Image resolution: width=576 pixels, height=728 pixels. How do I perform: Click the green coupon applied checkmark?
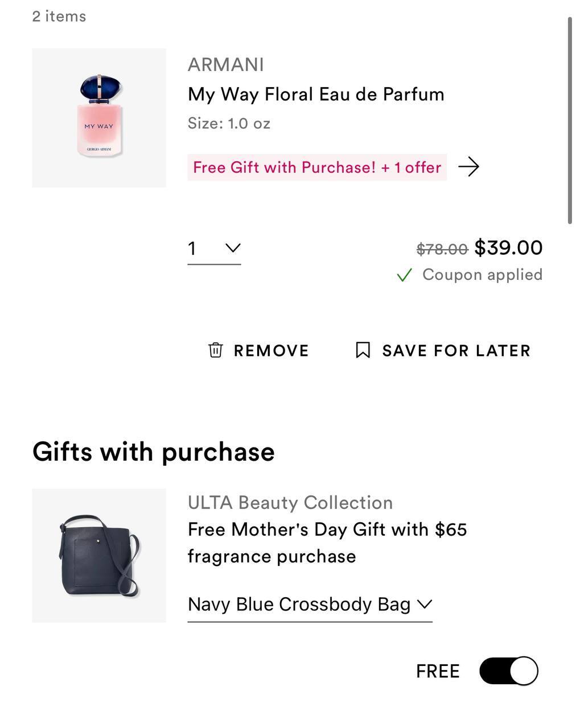pos(404,275)
